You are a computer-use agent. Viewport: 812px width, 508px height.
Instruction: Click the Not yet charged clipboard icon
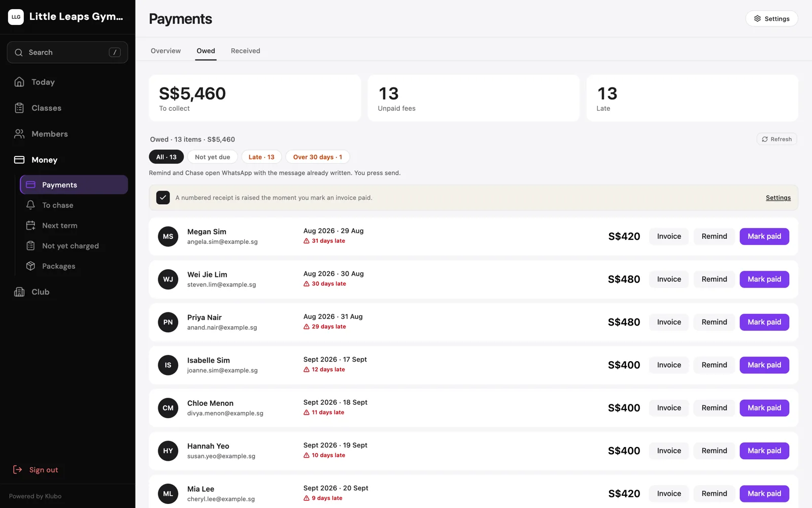30,246
